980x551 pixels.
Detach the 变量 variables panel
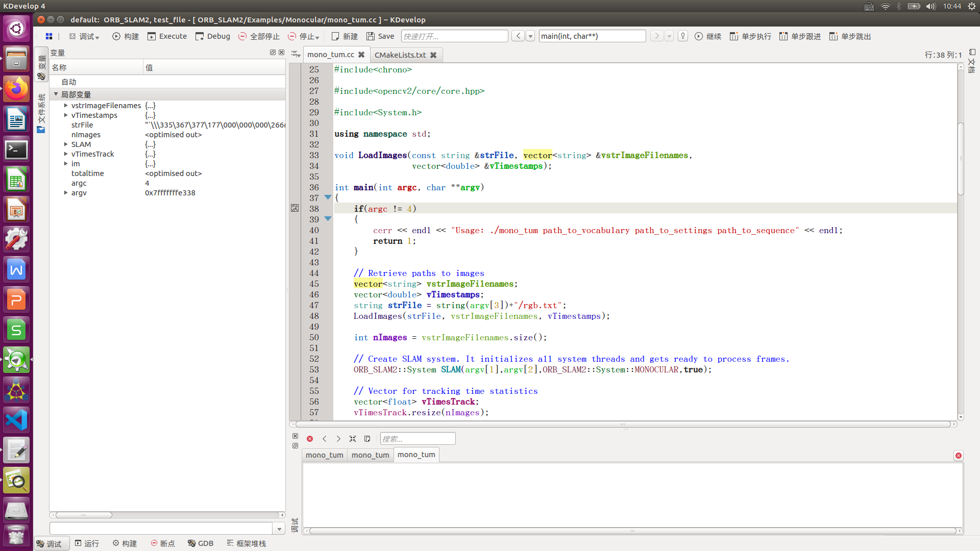click(x=273, y=53)
